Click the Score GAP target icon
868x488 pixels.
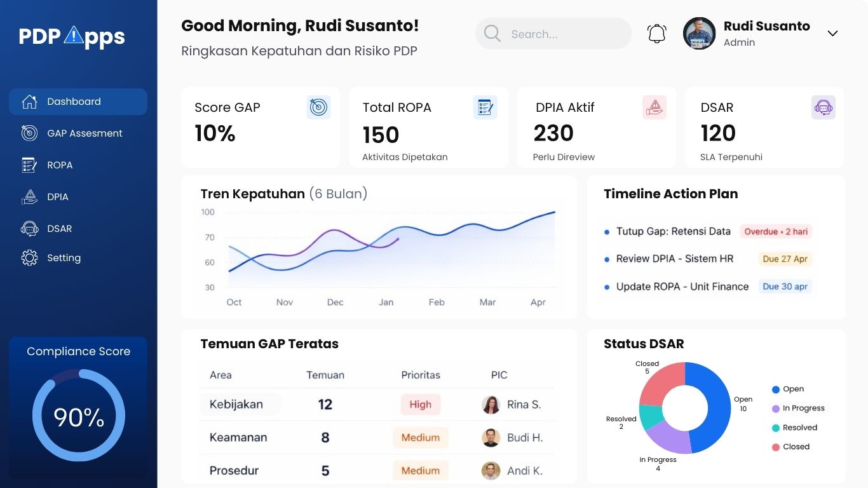click(318, 107)
